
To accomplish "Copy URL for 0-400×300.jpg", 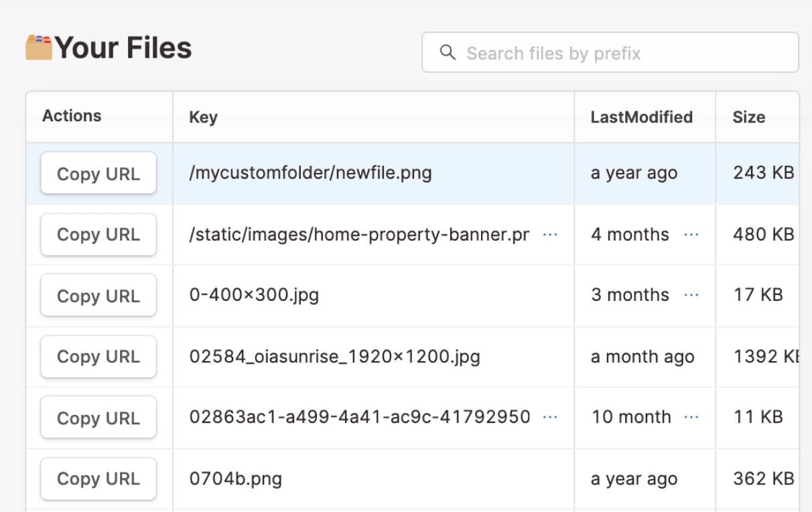I will coord(98,296).
